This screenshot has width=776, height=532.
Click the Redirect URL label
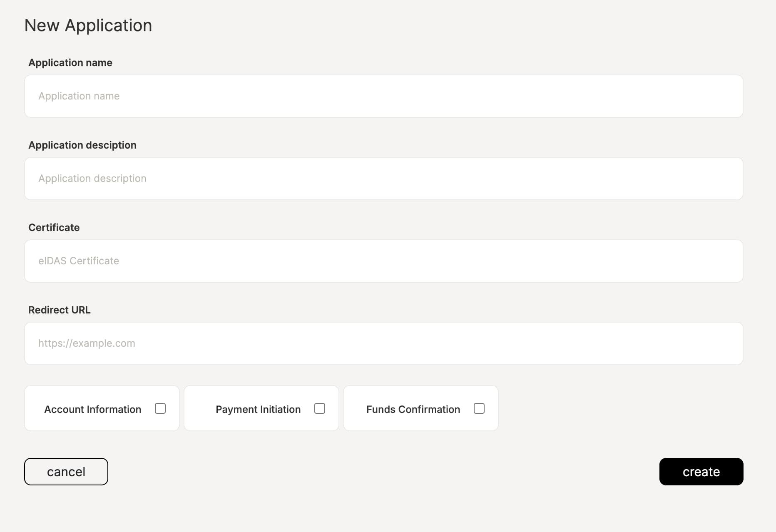pos(60,310)
